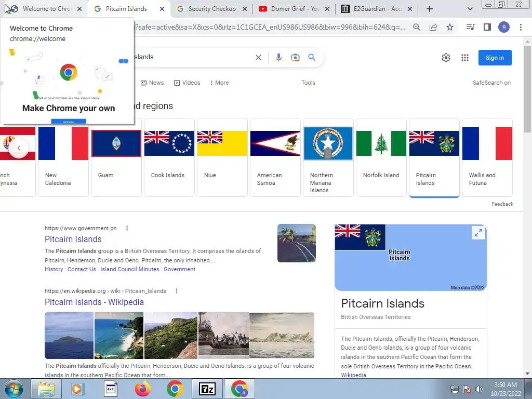
Task: Follow the Wikipedia link in knowledge panel
Action: pyautogui.click(x=353, y=375)
